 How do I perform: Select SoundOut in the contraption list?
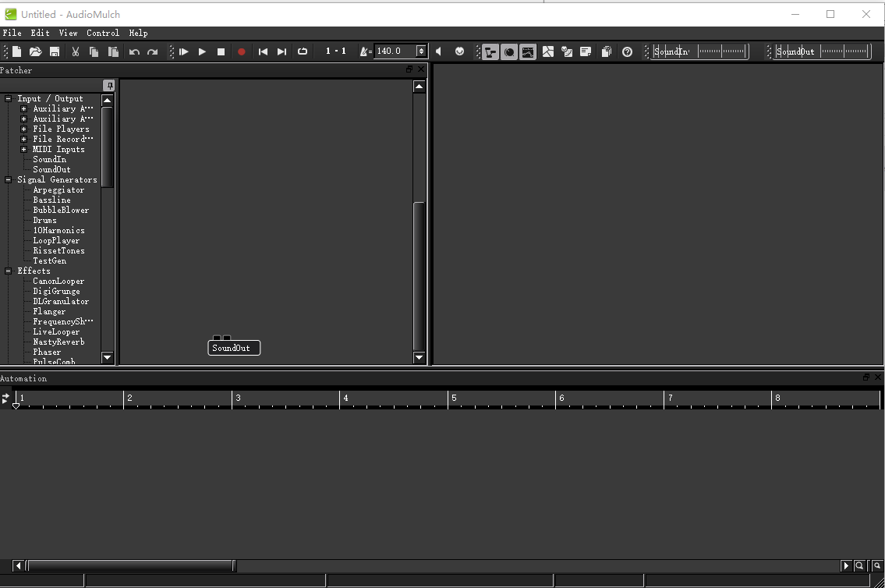click(x=52, y=169)
